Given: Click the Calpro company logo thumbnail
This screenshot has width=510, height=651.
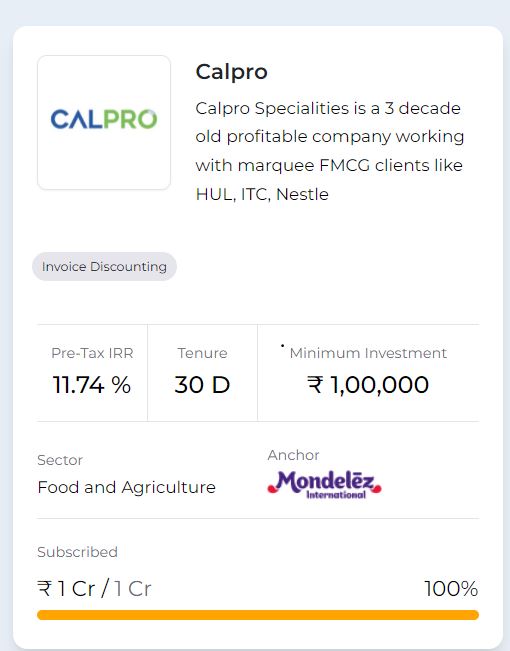Looking at the screenshot, I should (x=104, y=122).
